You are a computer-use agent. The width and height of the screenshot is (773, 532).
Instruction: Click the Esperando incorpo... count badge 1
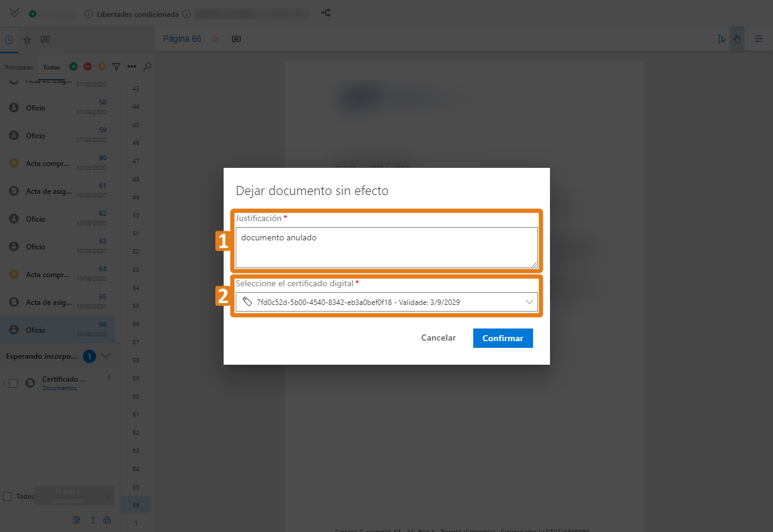[89, 356]
